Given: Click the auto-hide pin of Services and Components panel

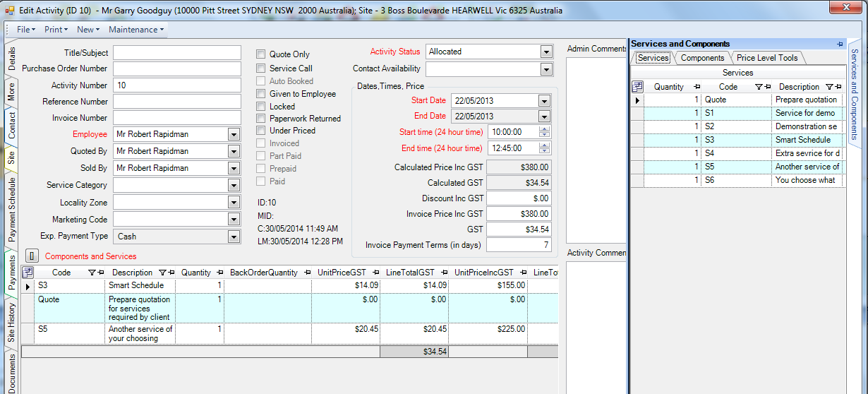Looking at the screenshot, I should pyautogui.click(x=839, y=44).
